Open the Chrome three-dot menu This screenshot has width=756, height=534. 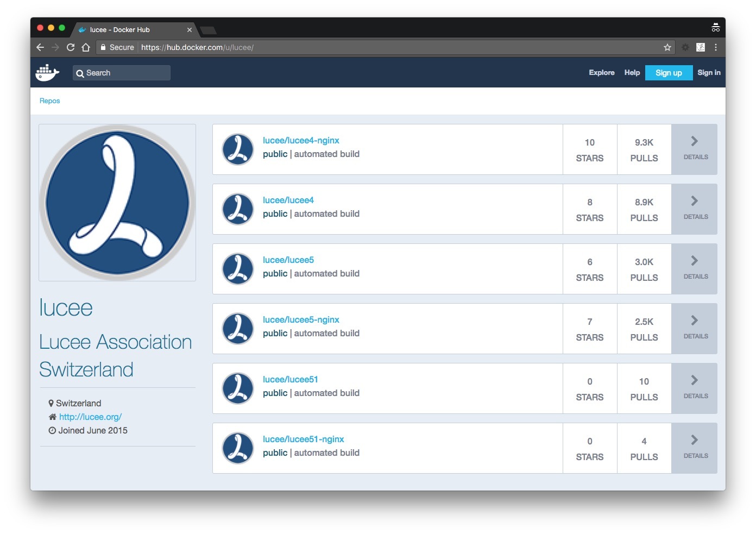pyautogui.click(x=716, y=47)
